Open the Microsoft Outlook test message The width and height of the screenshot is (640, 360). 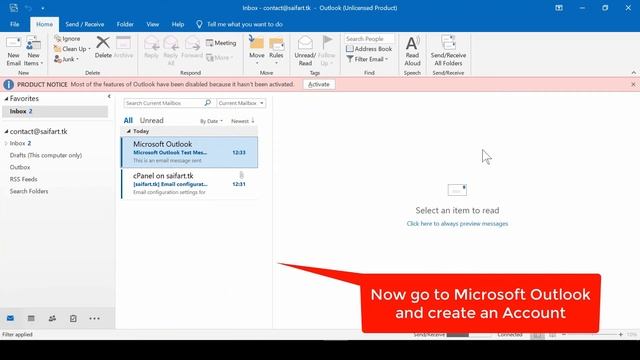tap(189, 152)
